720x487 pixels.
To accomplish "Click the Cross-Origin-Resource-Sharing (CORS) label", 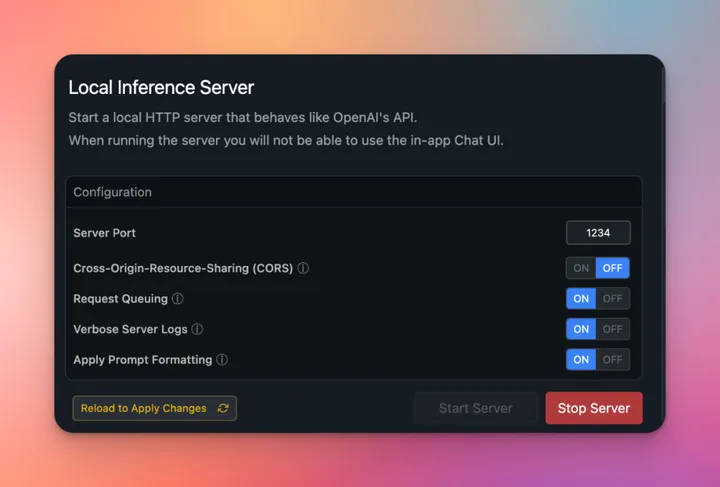I will click(183, 269).
